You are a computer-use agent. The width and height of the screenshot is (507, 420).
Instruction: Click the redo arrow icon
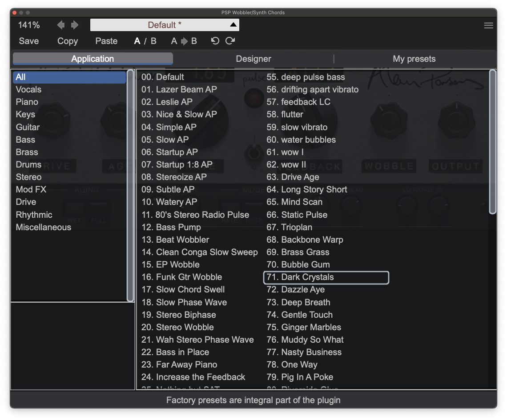(x=230, y=41)
